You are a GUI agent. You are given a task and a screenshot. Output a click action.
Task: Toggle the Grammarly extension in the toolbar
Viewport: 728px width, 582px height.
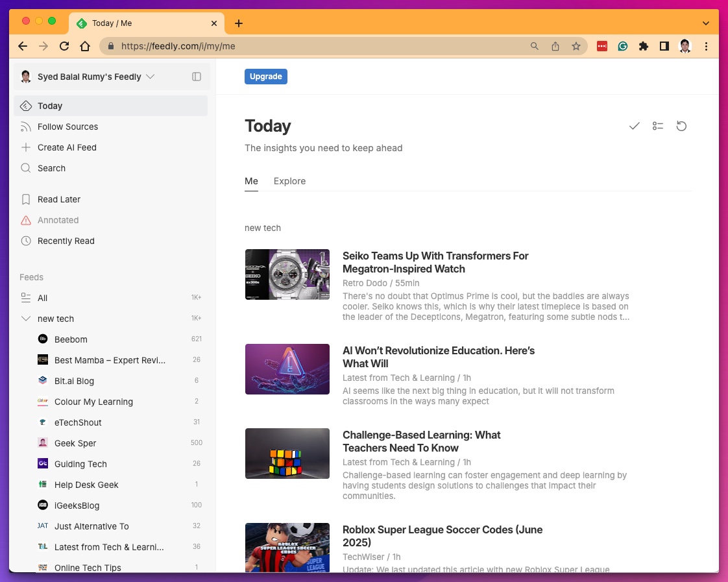623,46
